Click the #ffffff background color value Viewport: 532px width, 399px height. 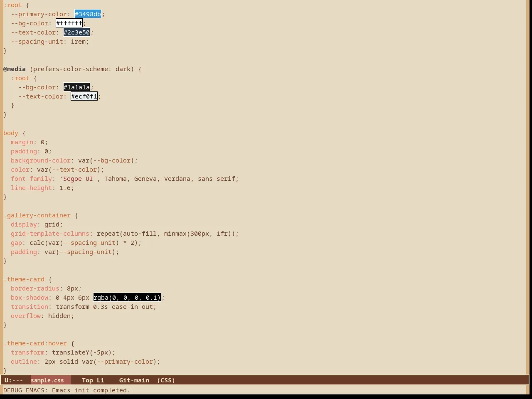(69, 23)
